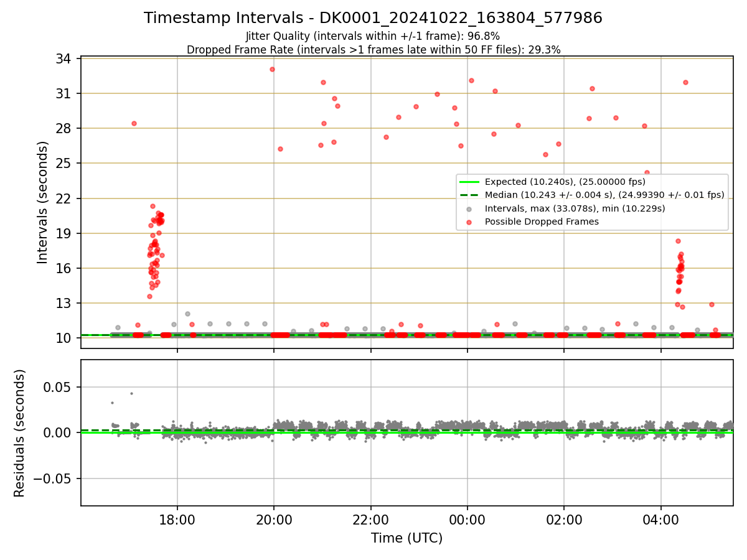Click the 'Expected (10.240s), (25.00000 fps)' legend entry

(x=565, y=182)
